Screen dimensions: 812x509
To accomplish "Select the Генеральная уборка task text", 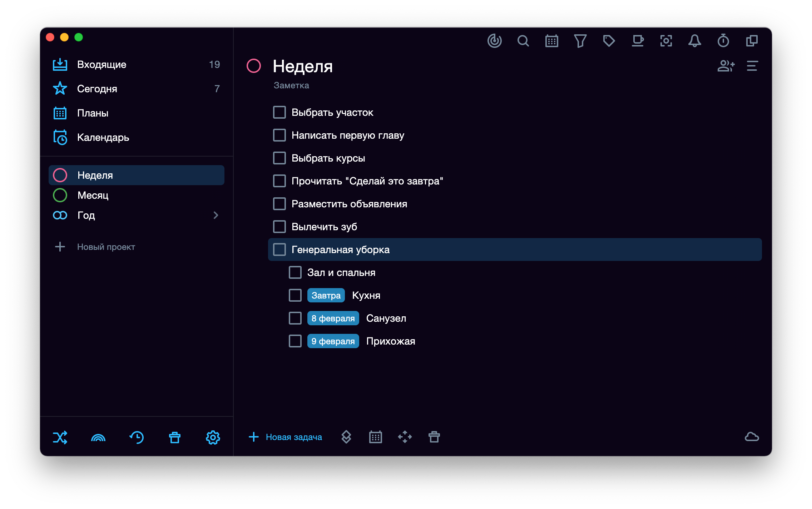I will (341, 249).
